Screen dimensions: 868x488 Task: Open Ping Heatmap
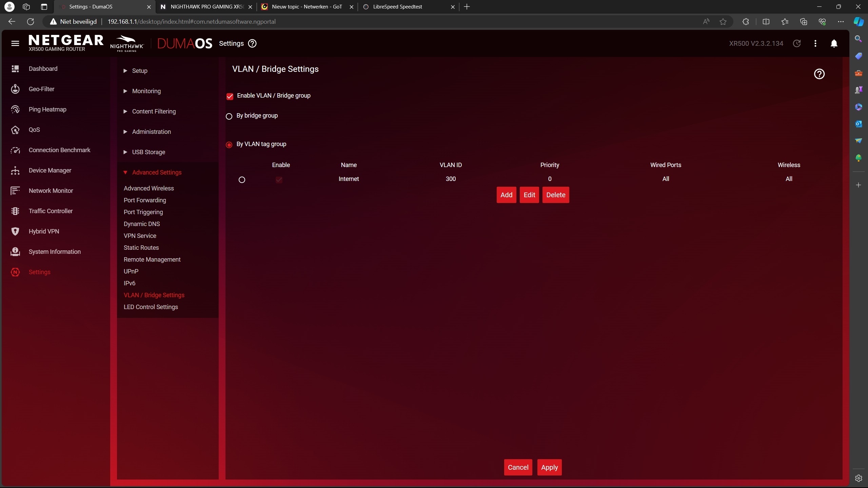click(x=47, y=109)
